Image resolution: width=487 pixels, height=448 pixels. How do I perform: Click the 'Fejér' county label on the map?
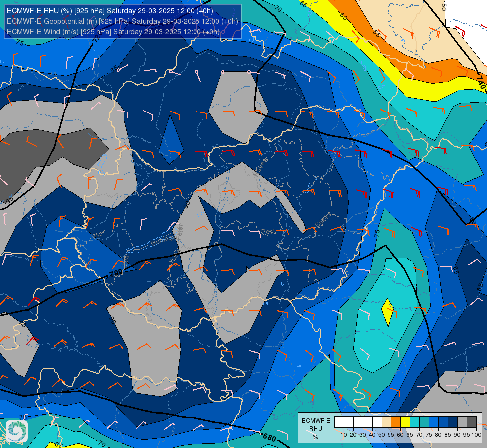pyautogui.click(x=181, y=233)
